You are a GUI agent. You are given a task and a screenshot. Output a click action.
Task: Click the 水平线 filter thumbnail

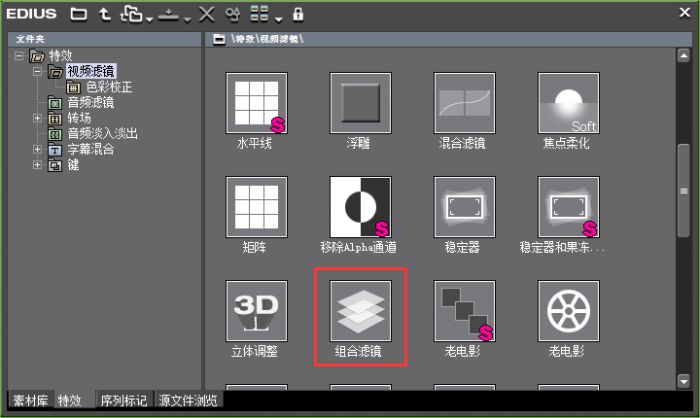[x=256, y=103]
